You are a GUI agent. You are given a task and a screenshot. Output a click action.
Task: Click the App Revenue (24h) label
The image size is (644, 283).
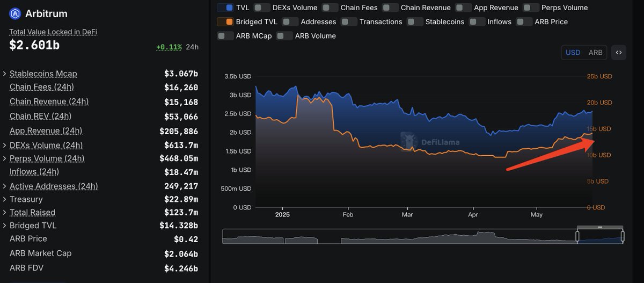pyautogui.click(x=46, y=130)
